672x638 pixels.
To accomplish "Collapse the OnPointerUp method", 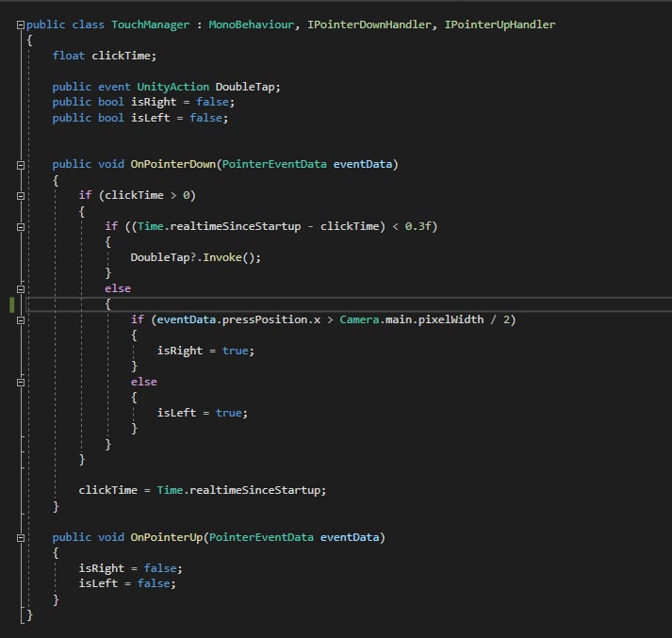I will 20,538.
